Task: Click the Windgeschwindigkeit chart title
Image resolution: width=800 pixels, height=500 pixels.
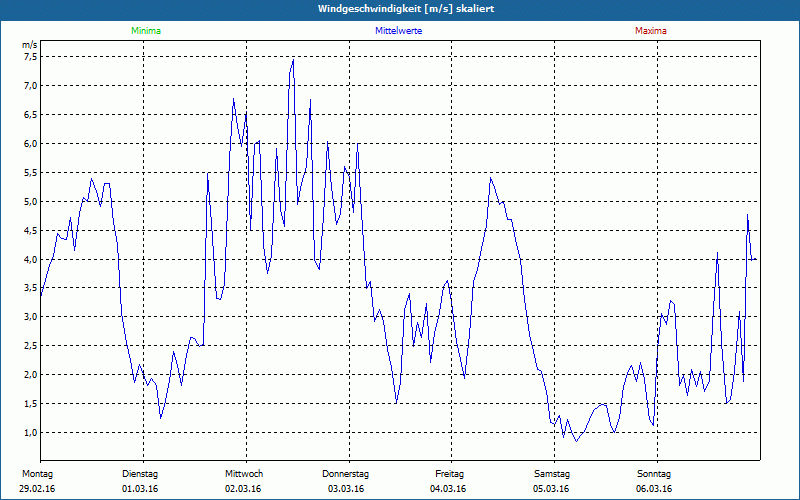Action: [406, 9]
